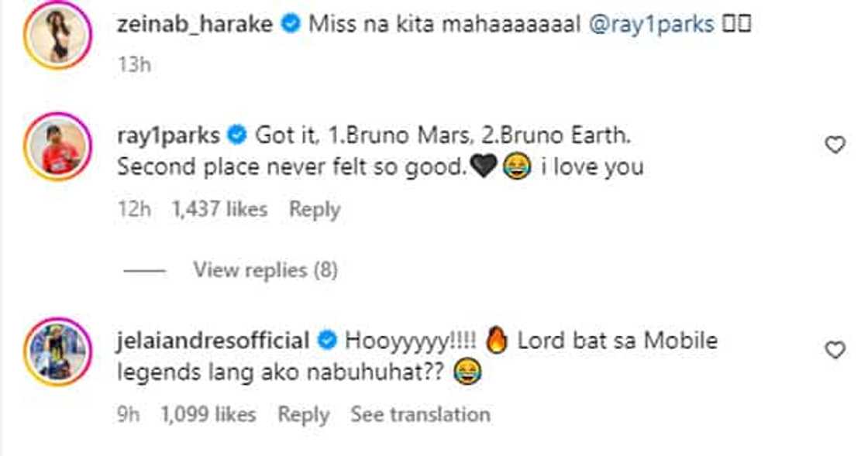The width and height of the screenshot is (868, 456).
Task: Reply to jelaiandresofficial's comment
Action: click(303, 414)
